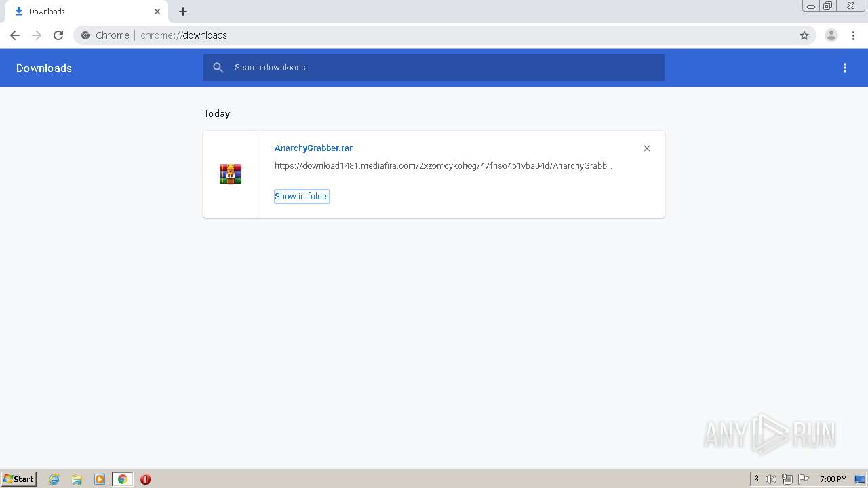Click the Search downloads field

click(x=434, y=68)
